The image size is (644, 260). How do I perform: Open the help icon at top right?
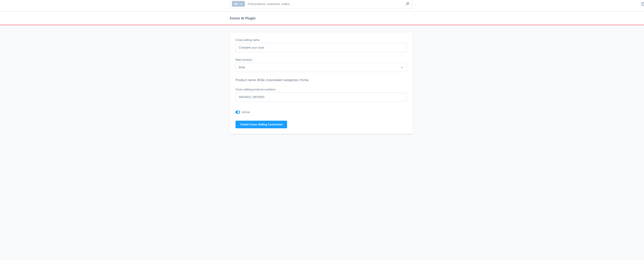[x=642, y=4]
